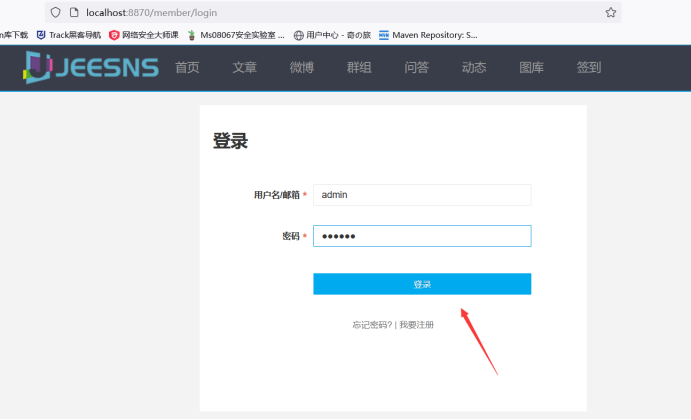
Task: Bookmark this page with the star icon
Action: point(610,12)
